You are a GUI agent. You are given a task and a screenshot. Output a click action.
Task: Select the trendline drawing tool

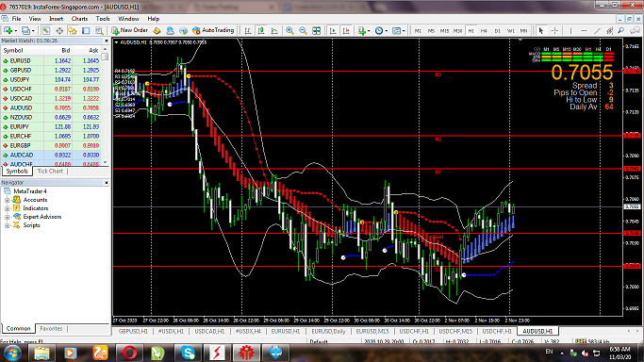tap(597, 31)
